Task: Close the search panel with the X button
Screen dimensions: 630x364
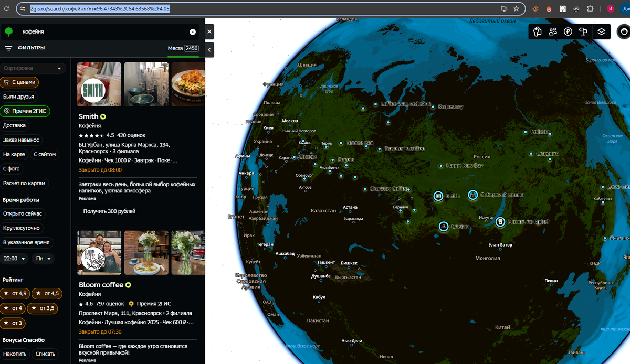Action: (x=209, y=32)
